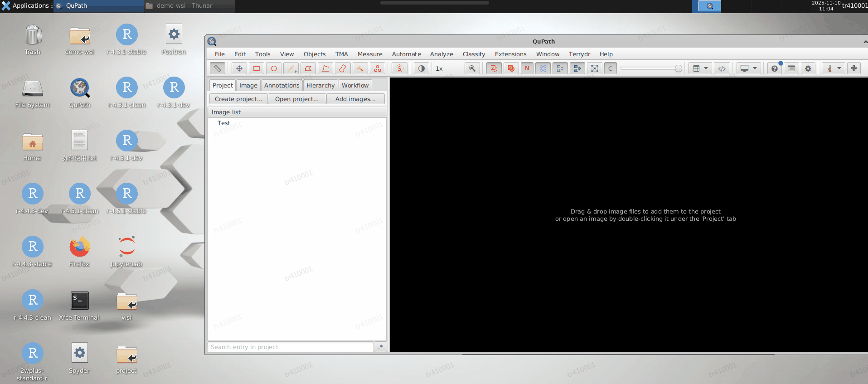Toggle fill detections button
This screenshot has height=384, width=868.
click(577, 68)
